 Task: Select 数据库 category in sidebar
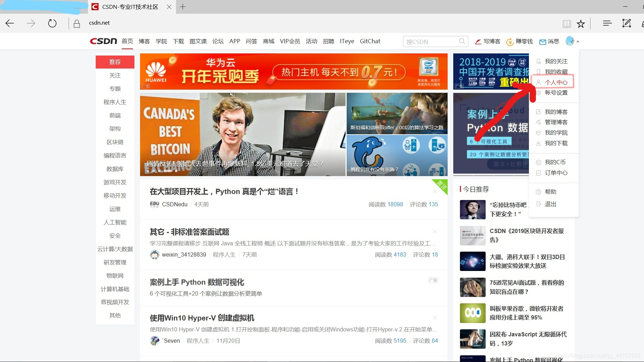[115, 169]
